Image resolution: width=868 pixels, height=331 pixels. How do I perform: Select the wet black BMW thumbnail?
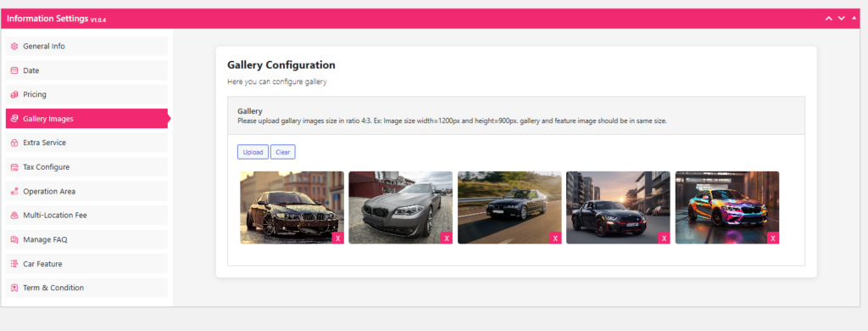[x=292, y=207]
